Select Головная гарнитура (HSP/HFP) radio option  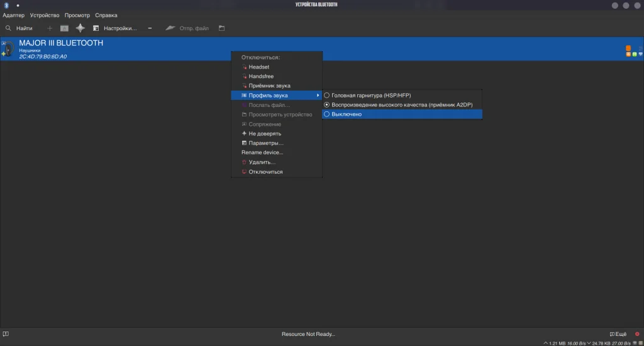click(x=402, y=96)
